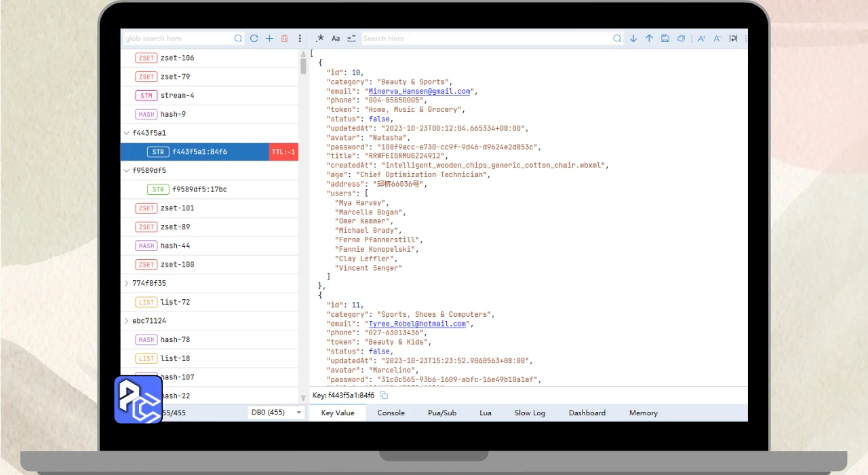Open the DB0 (455) database dropdown
The width and height of the screenshot is (868, 475).
tap(277, 413)
